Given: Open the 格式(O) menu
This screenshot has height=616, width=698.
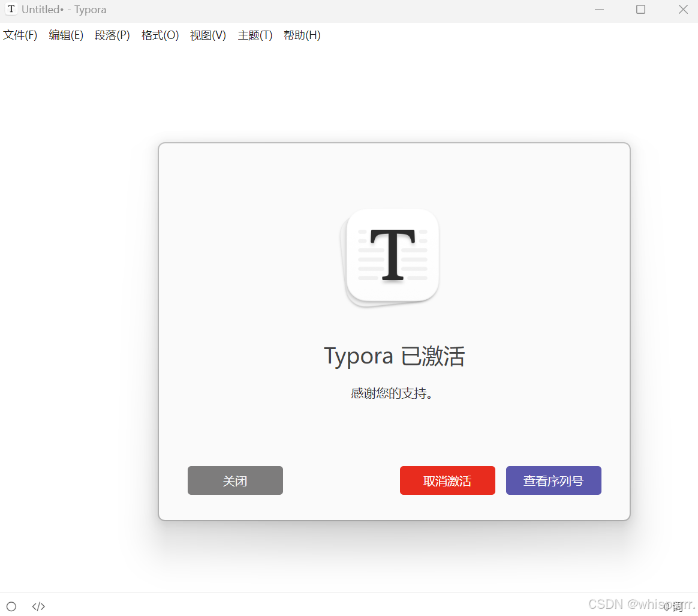Looking at the screenshot, I should [160, 35].
